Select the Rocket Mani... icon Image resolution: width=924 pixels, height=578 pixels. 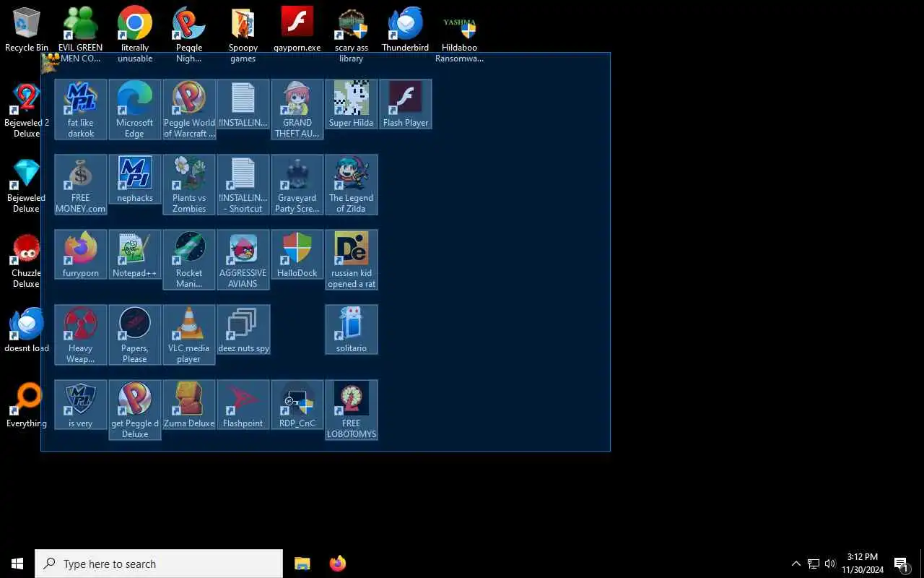(189, 259)
